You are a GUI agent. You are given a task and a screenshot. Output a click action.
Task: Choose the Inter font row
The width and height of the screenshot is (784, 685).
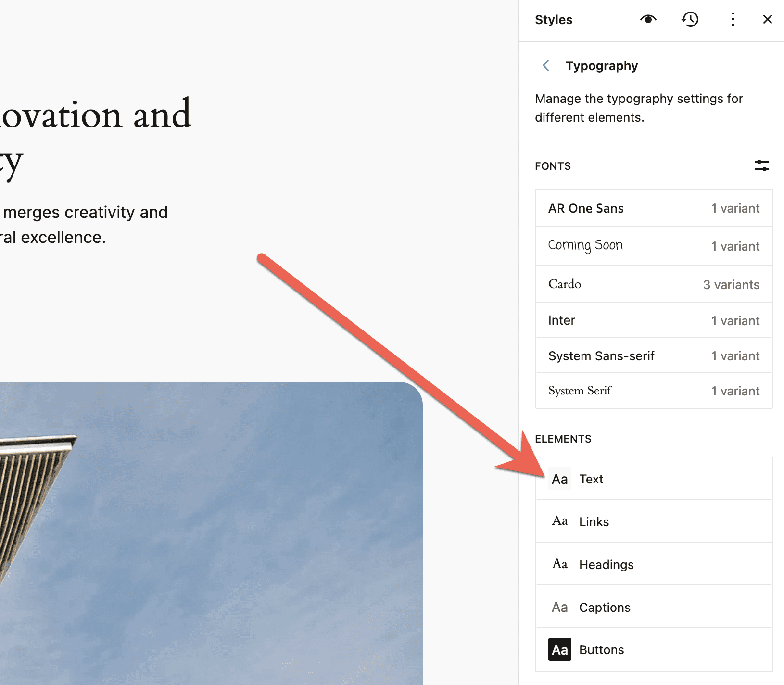[x=654, y=320]
